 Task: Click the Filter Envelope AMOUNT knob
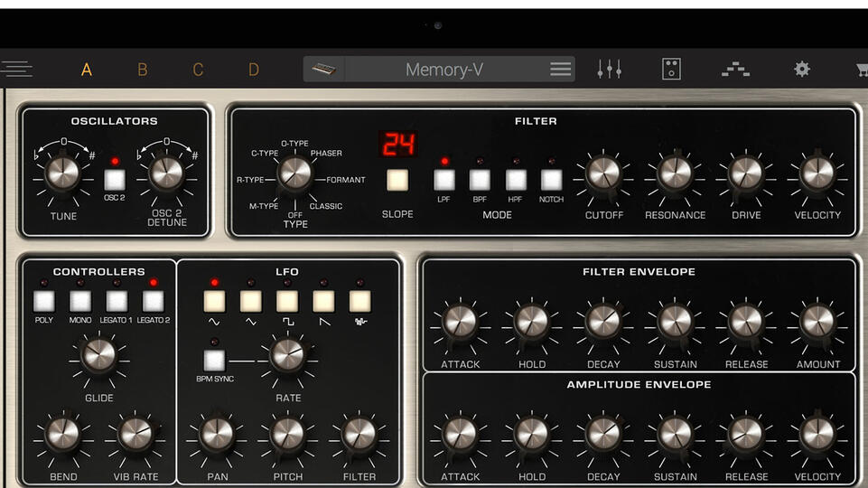(x=817, y=322)
